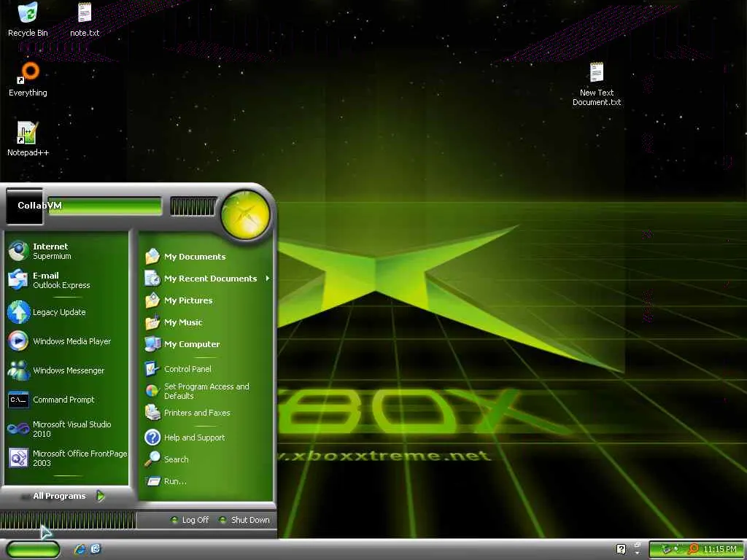Open Printers and Faxes

[x=206, y=413]
